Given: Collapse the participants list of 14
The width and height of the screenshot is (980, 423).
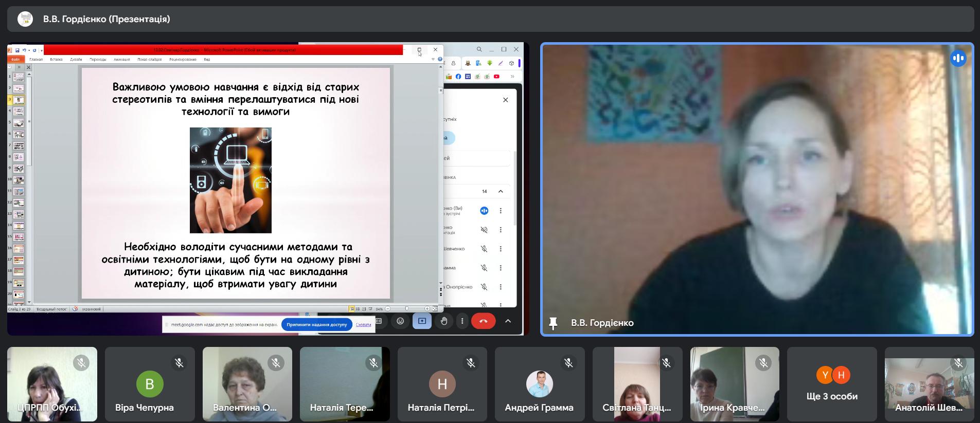Looking at the screenshot, I should [501, 191].
